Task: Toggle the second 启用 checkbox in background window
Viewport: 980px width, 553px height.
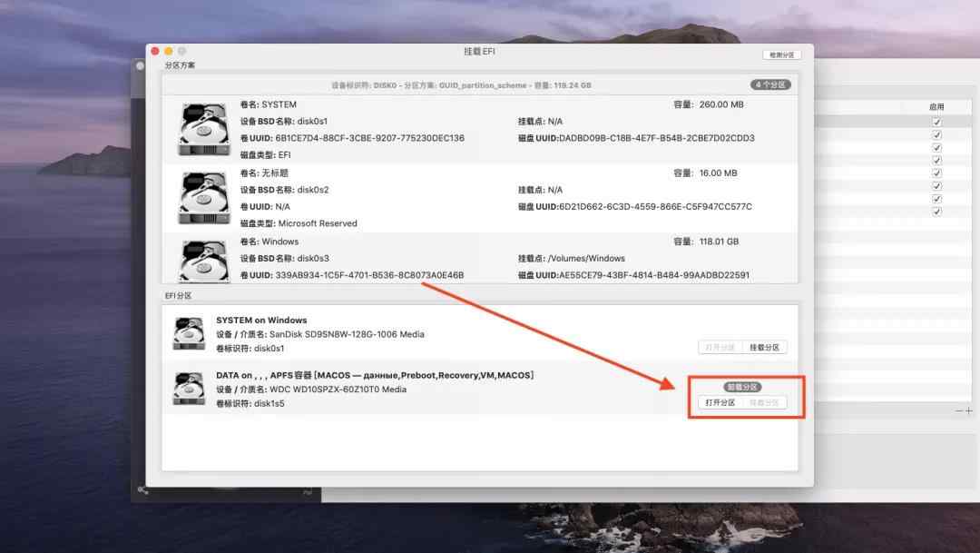Action: (x=936, y=134)
